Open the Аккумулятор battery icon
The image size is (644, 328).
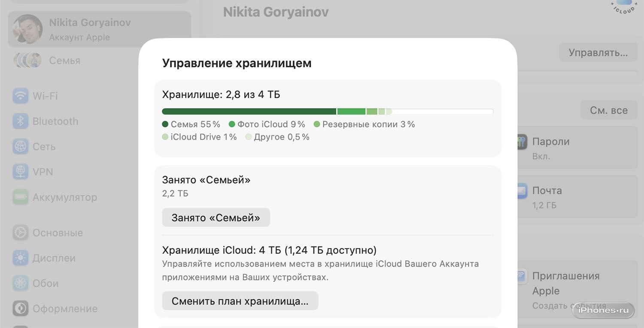tap(20, 197)
